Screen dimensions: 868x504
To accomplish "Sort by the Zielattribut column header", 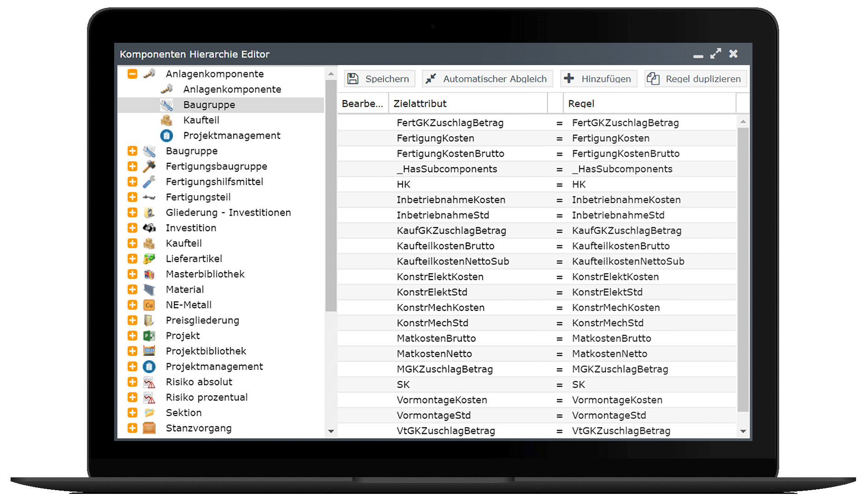I will click(468, 103).
